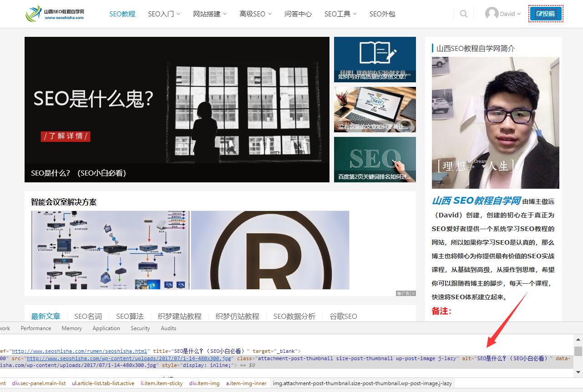This screenshot has width=583, height=392.
Task: Select the Memory tab in DevTools
Action: [x=71, y=328]
